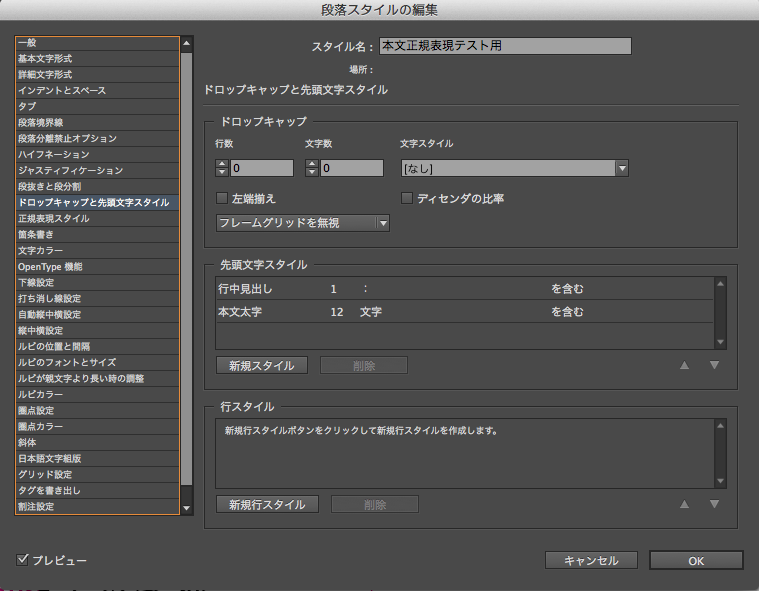Click the up triangle in the 行スタイル section
This screenshot has height=591, width=759.
tap(684, 504)
